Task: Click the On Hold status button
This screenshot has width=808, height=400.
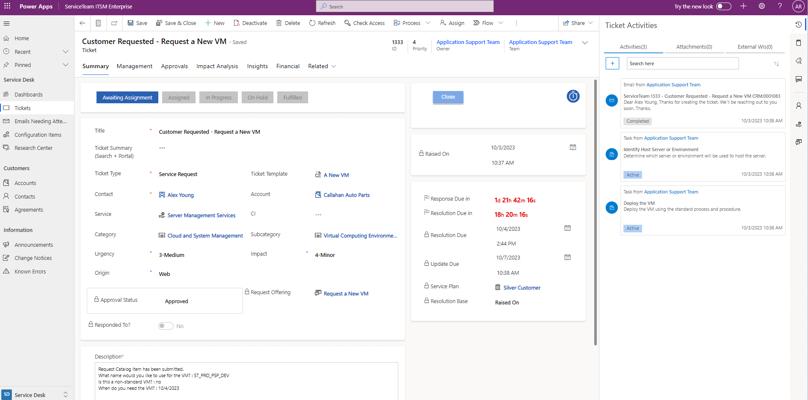Action: click(x=257, y=97)
